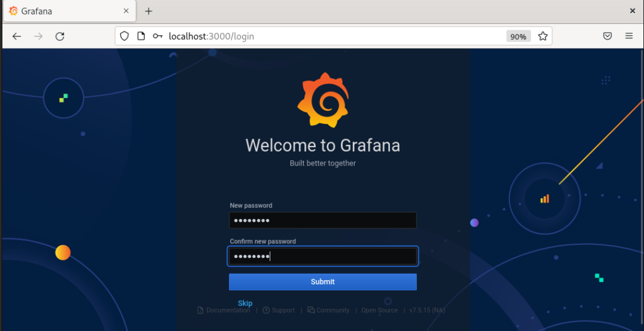Screen dimensions: 644x331
Task: Click the New password field
Action: [323, 220]
